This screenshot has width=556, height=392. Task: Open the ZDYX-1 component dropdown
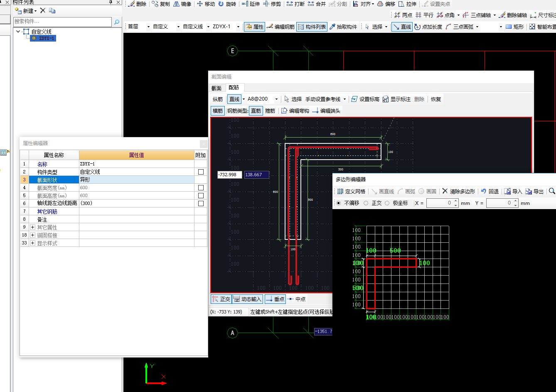pyautogui.click(x=239, y=27)
